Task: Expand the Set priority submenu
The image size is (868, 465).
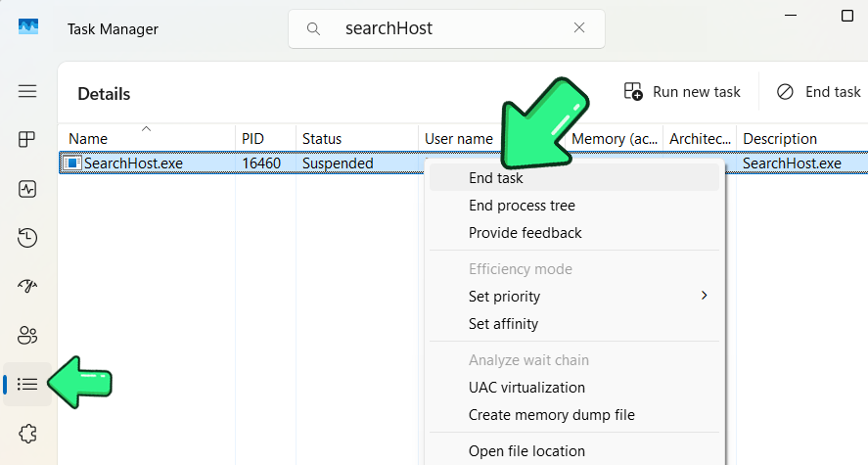Action: point(574,297)
